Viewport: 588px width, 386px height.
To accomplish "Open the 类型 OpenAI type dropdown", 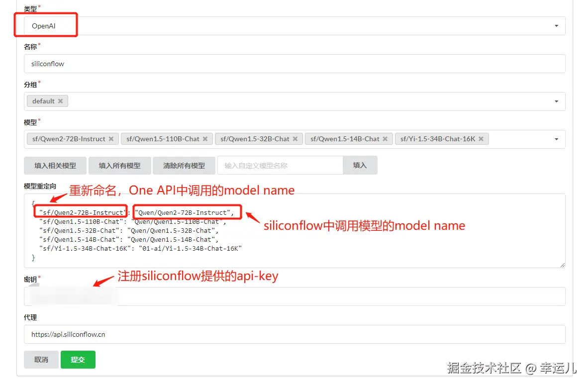I will [x=294, y=26].
